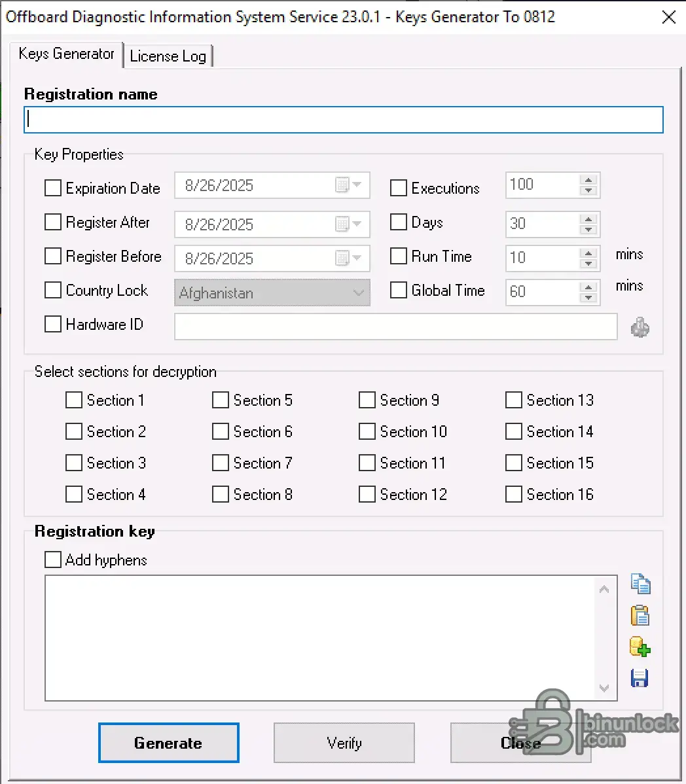Decrease Global Time minutes spinner down
686x784 pixels.
tap(588, 298)
